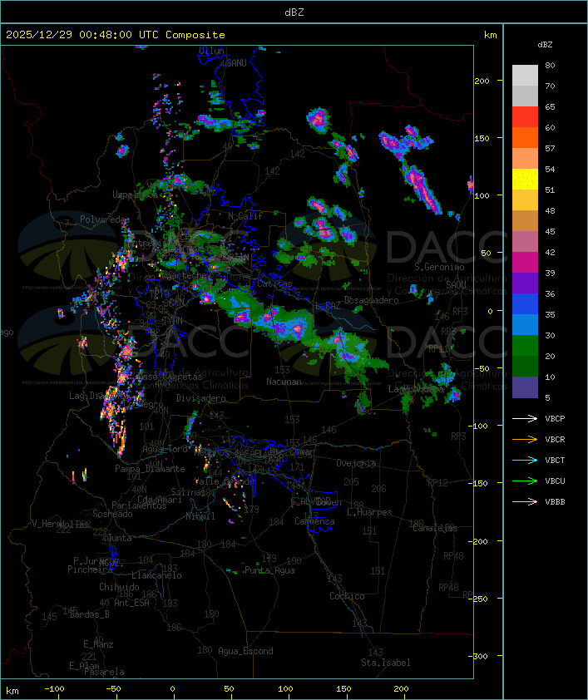This screenshot has height=700, width=588.
Task: Click the timestamp '2025/12/29 00:48:00 UTC Composite'
Action: pos(116,35)
